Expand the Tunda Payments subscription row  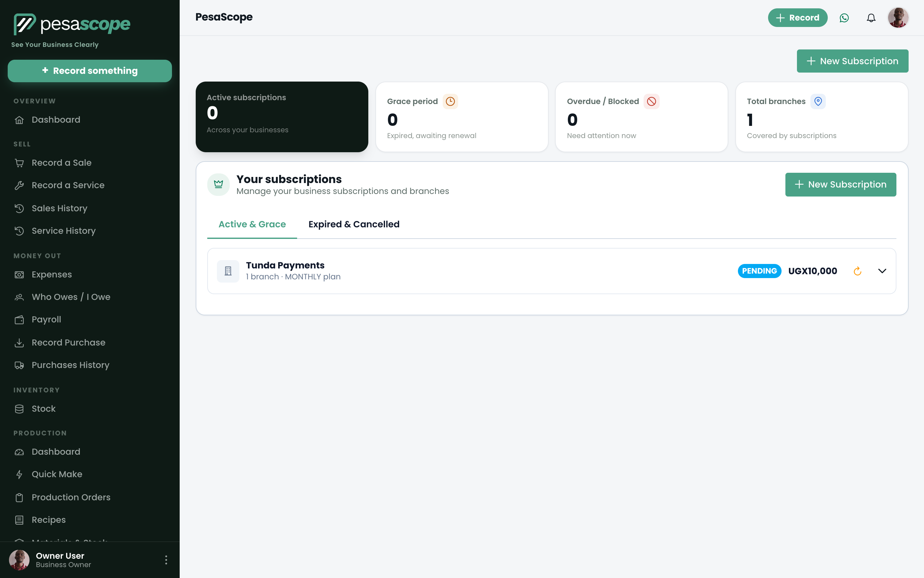click(882, 271)
